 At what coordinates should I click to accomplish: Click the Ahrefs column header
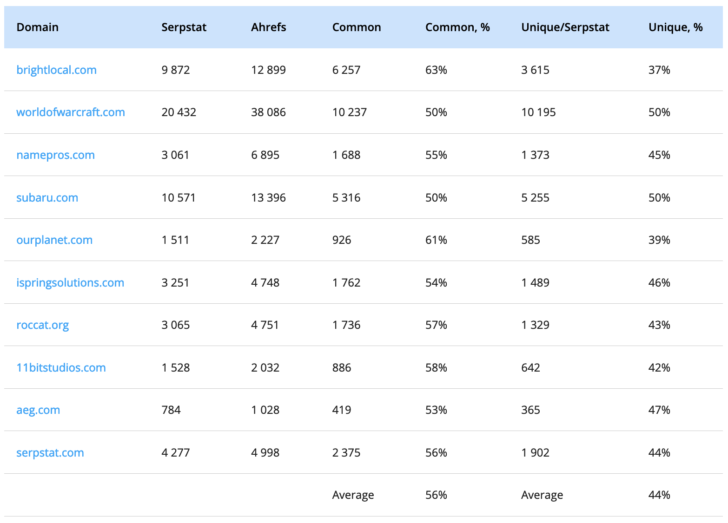[268, 27]
